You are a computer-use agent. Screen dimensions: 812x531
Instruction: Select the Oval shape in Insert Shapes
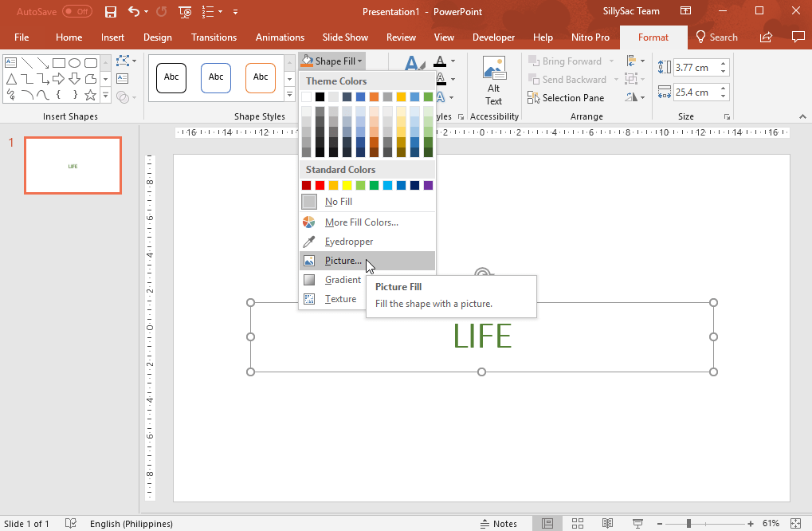74,61
